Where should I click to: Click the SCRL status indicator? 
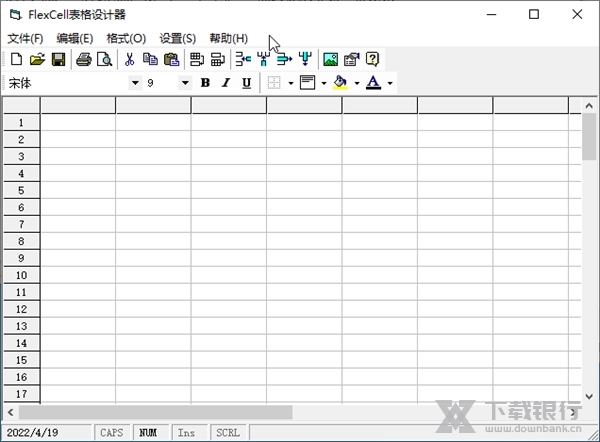click(228, 432)
